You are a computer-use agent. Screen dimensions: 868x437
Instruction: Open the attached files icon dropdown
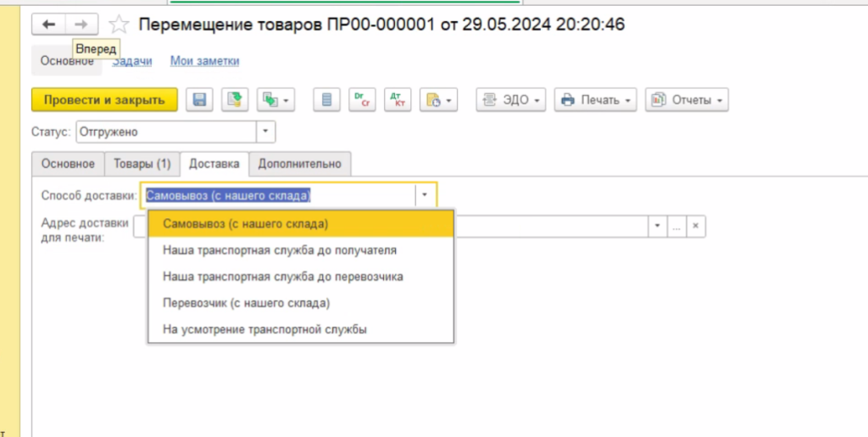coord(438,100)
